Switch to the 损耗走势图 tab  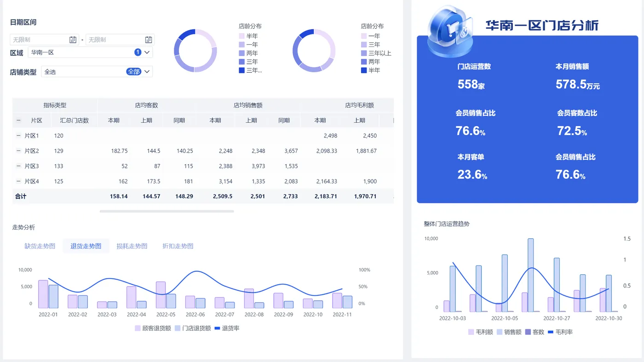pos(132,246)
